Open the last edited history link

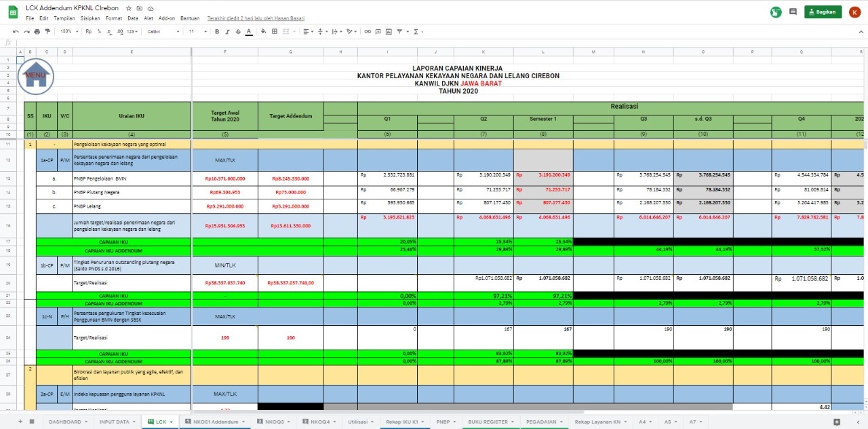point(256,18)
